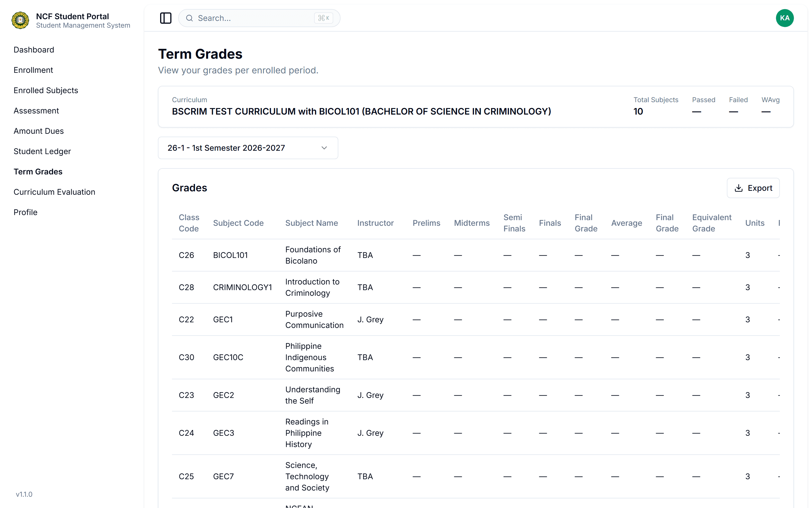Toggle the sidebar panel icon
The height and width of the screenshot is (508, 812).
tap(166, 18)
